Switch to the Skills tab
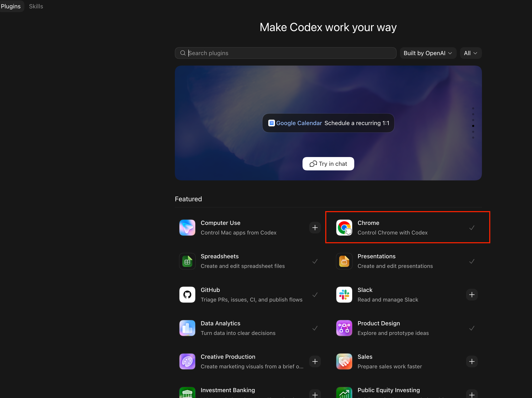The width and height of the screenshot is (532, 398). click(x=36, y=6)
